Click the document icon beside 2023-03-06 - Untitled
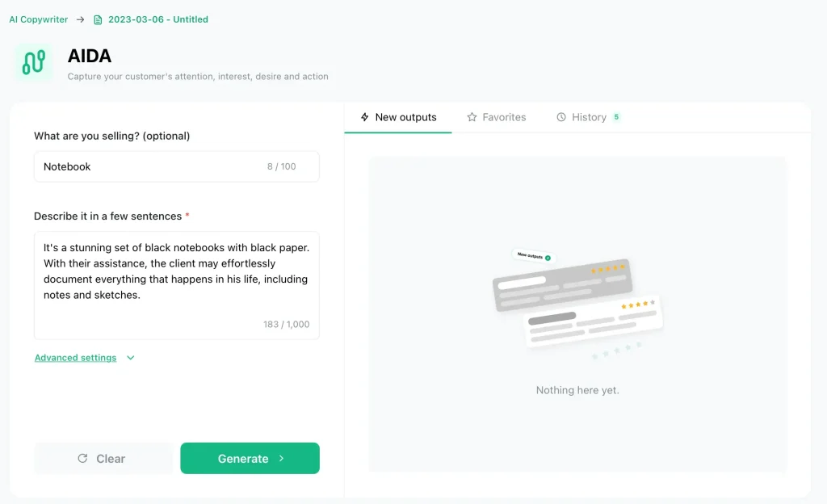Viewport: 827px width, 504px height. (x=98, y=19)
